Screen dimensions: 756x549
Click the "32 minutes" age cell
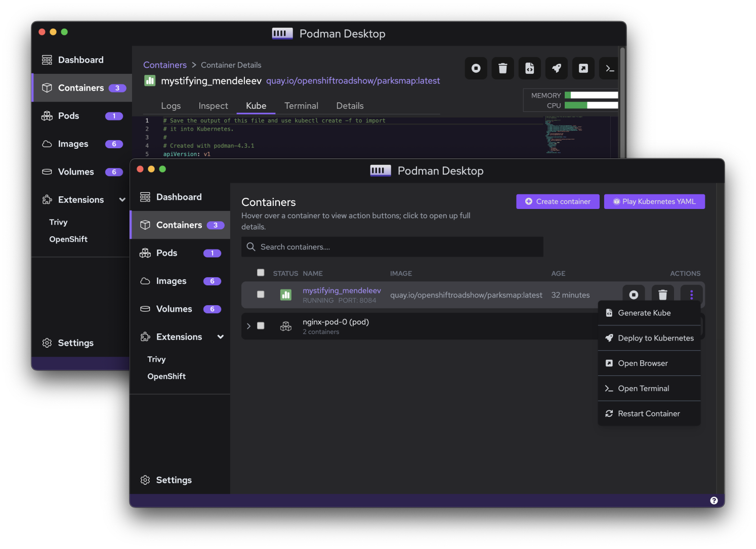point(570,295)
